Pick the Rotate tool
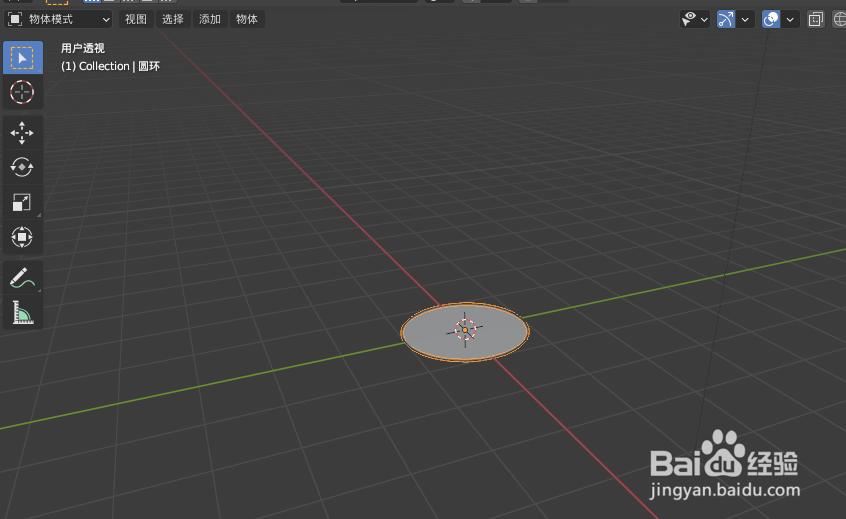Viewport: 846px width, 519px height. point(22,167)
